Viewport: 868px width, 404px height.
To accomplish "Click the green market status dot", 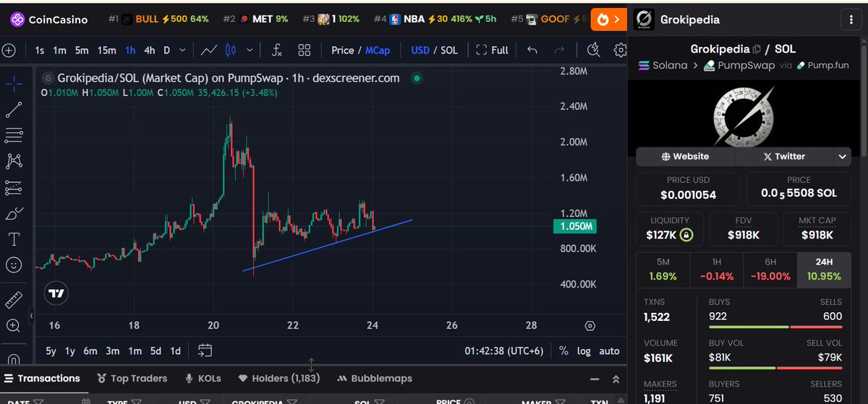I will coord(416,78).
